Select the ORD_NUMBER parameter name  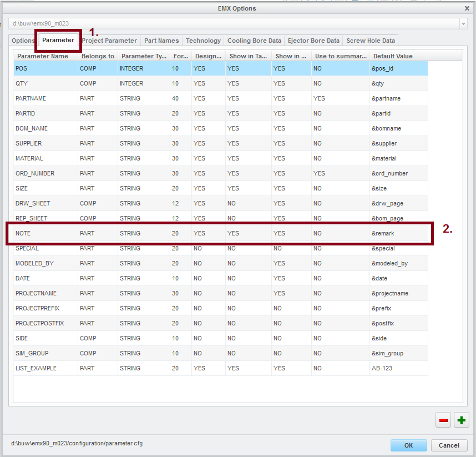point(35,173)
